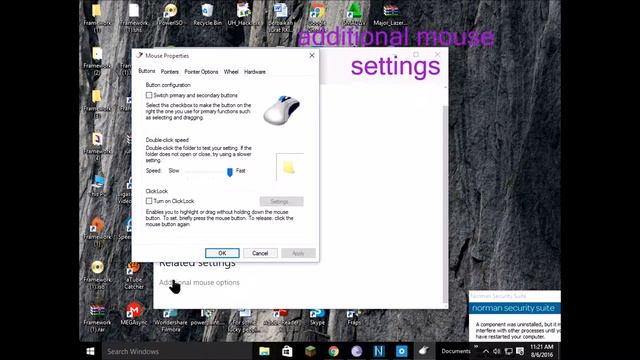640x360 pixels.
Task: Open the taskbar clock and date
Action: (x=542, y=351)
